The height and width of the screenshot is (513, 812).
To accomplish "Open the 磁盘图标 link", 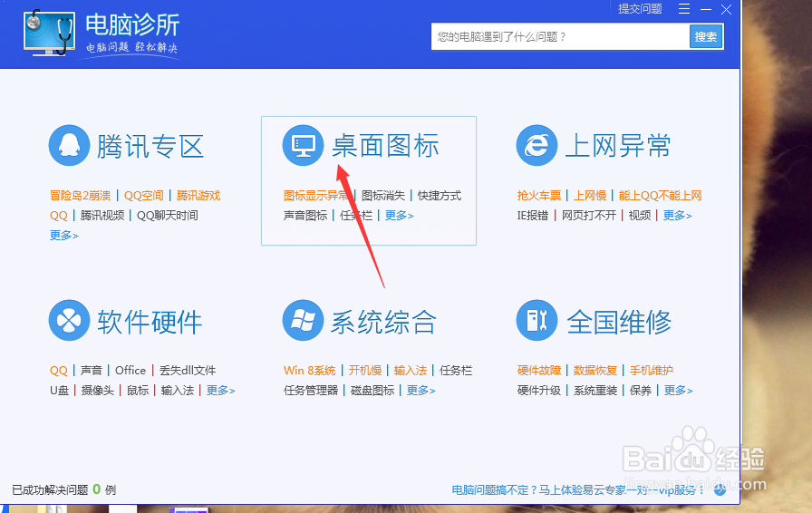I will point(372,391).
